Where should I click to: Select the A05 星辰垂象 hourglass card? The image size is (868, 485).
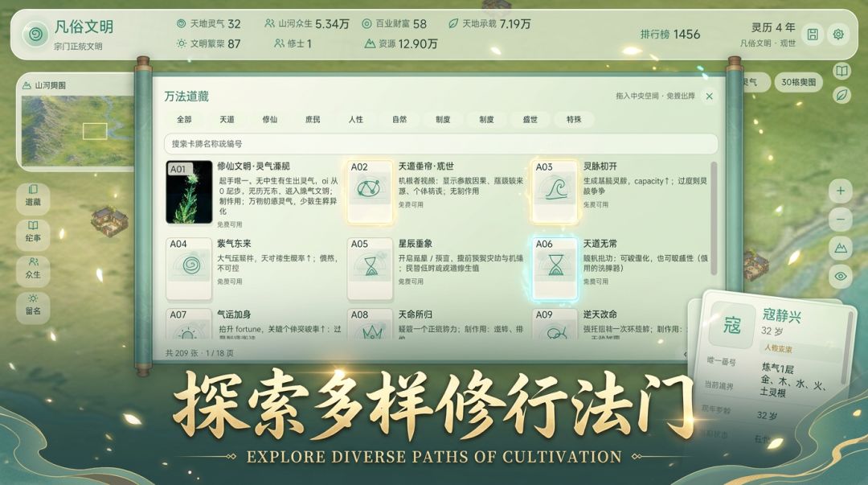(370, 269)
